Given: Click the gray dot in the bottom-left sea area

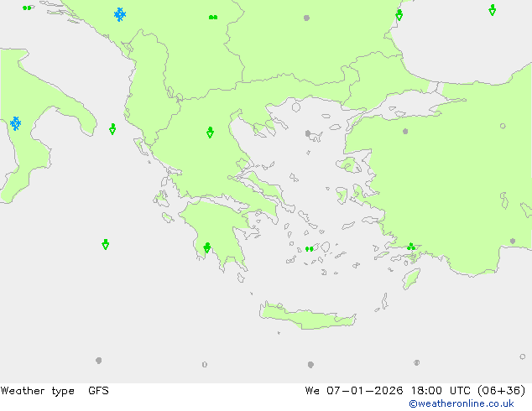Looking at the screenshot, I should (x=99, y=360).
